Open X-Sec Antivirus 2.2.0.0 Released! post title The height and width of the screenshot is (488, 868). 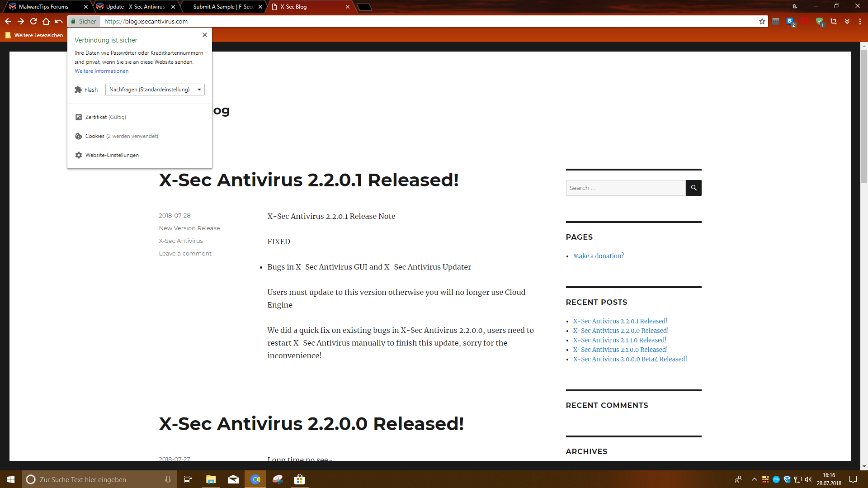[311, 424]
